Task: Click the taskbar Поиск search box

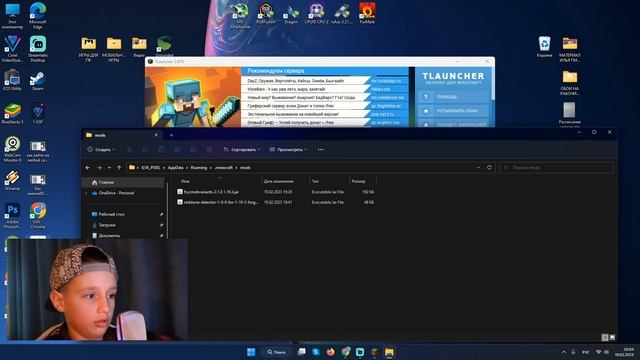Action: tap(276, 352)
